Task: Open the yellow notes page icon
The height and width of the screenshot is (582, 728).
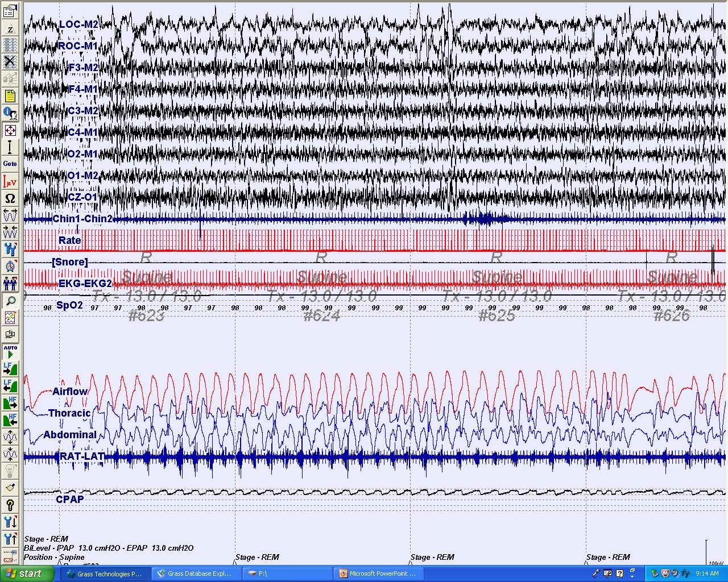Action: pyautogui.click(x=10, y=96)
